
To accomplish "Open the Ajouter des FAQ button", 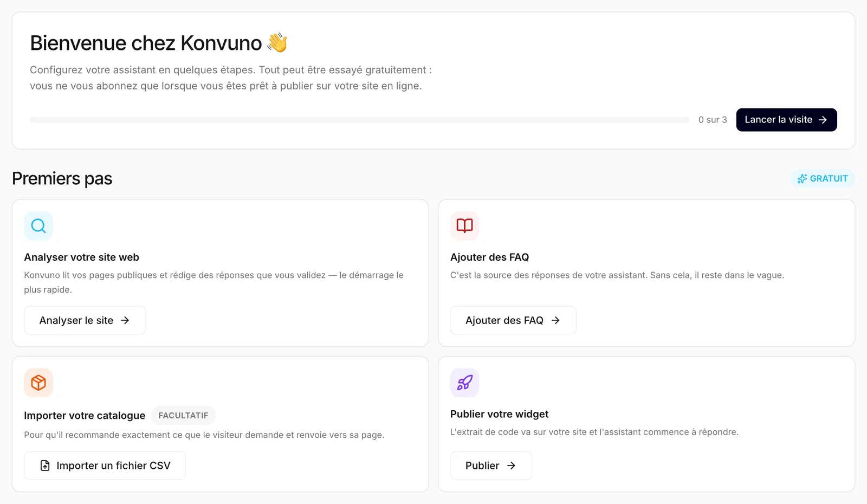I will 513,320.
